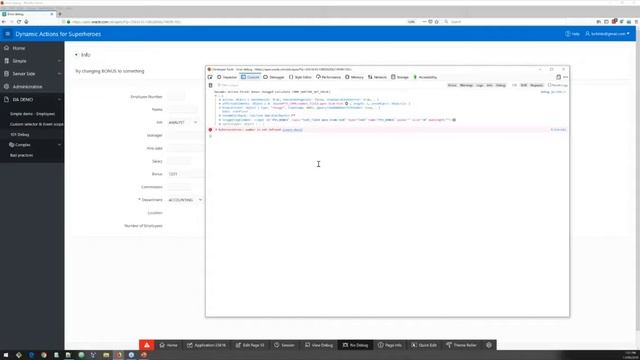Toggle the Debug filter button
The height and width of the screenshot is (360, 640).
tap(501, 85)
